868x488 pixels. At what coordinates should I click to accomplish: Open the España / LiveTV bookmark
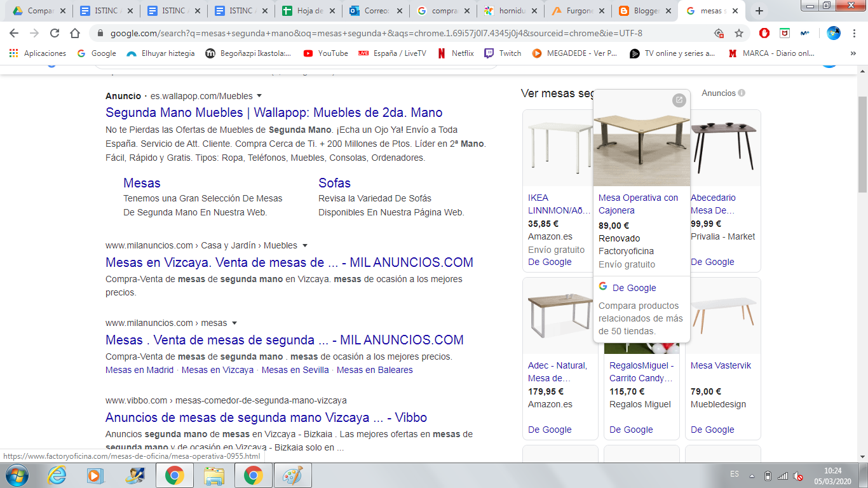392,53
